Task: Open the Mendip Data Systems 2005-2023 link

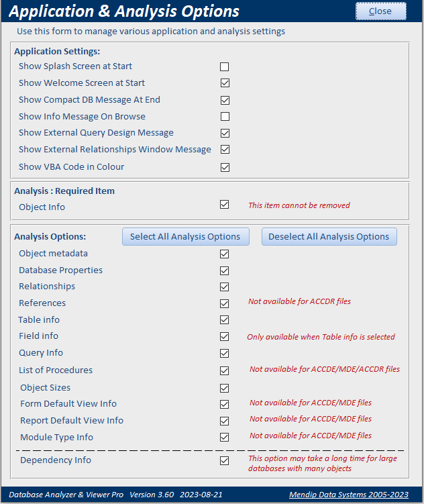Action: [x=349, y=495]
